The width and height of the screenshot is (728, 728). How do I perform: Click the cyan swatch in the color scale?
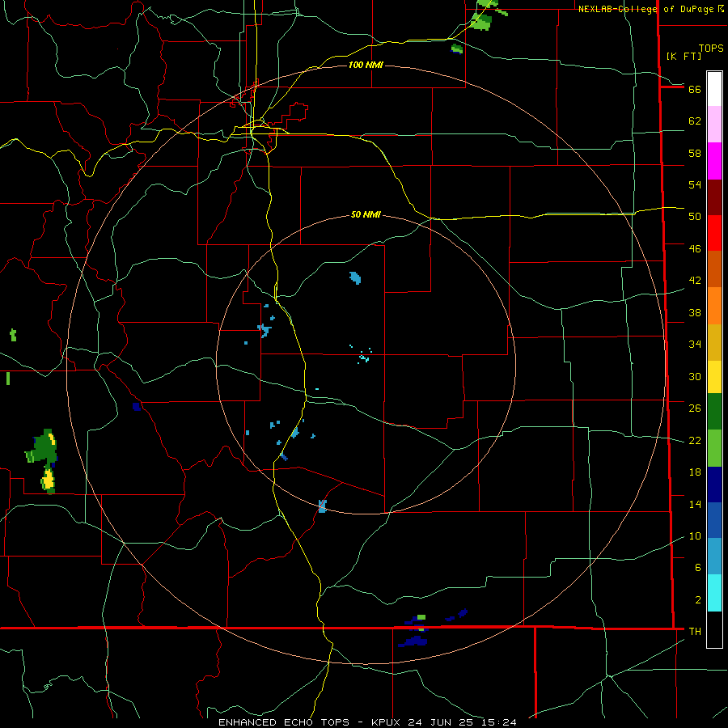(714, 593)
